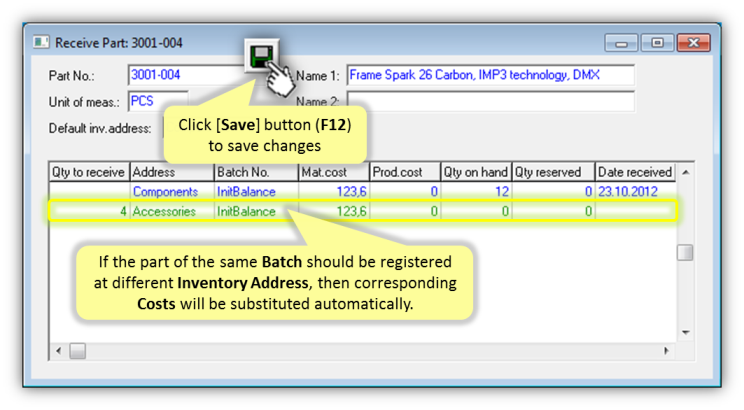This screenshot has width=744, height=410.
Task: Click the Name 1 field with Frame Spark text
Action: (x=491, y=75)
